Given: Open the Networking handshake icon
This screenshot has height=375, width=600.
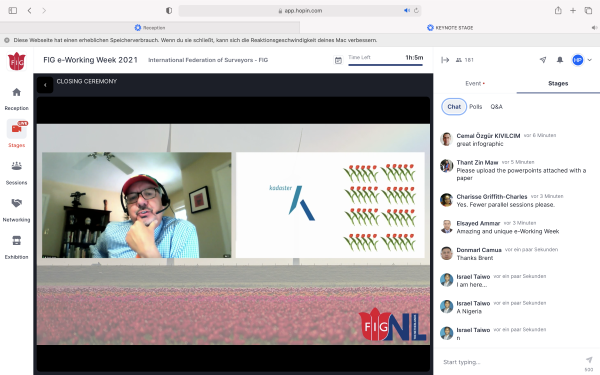Looking at the screenshot, I should point(16,203).
